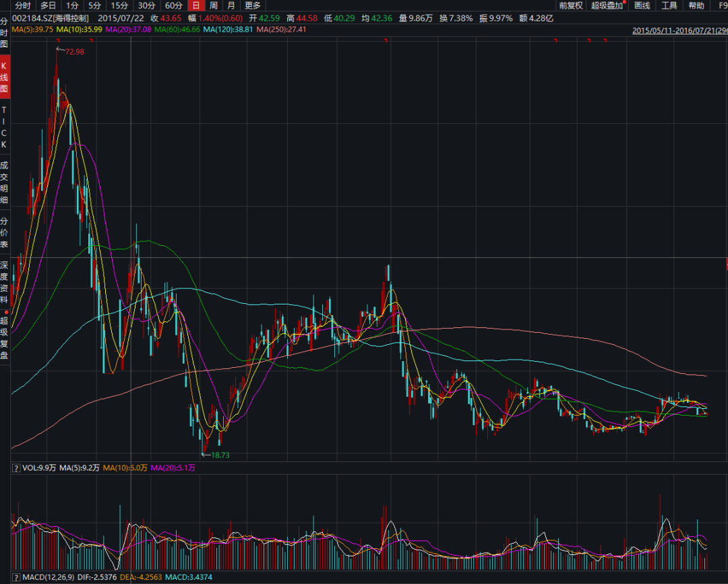Open 成交明细 trade details panel

click(5, 182)
